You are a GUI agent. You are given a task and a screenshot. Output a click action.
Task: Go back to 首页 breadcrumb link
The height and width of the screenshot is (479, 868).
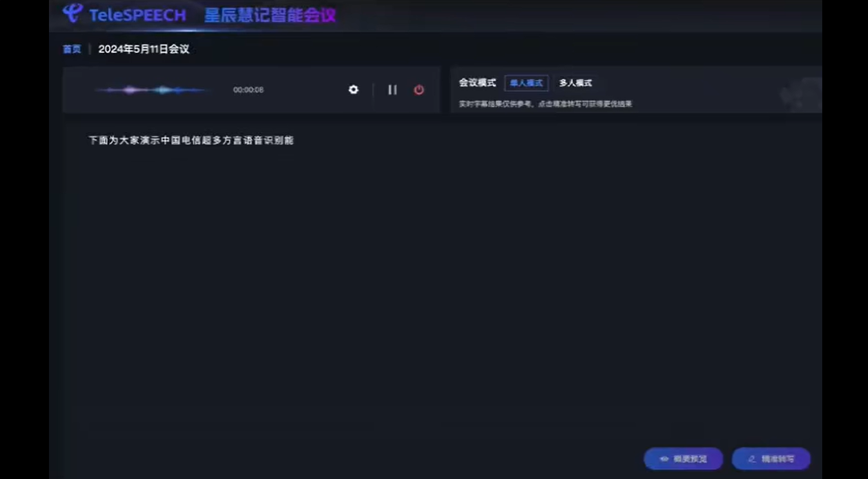[x=72, y=49]
